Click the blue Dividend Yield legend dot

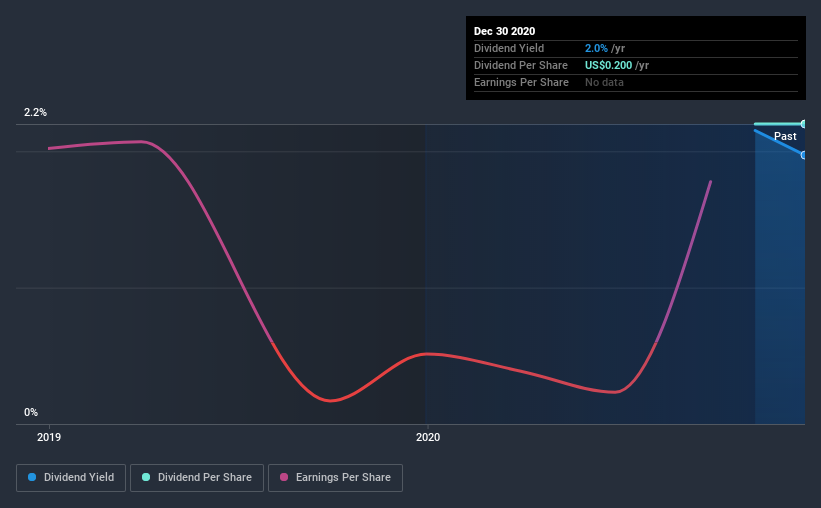coord(32,477)
